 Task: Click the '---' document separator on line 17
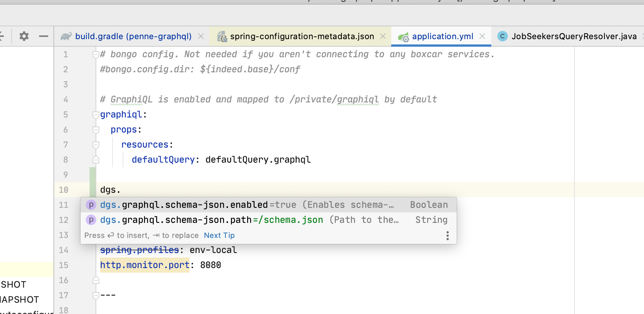pos(108,295)
